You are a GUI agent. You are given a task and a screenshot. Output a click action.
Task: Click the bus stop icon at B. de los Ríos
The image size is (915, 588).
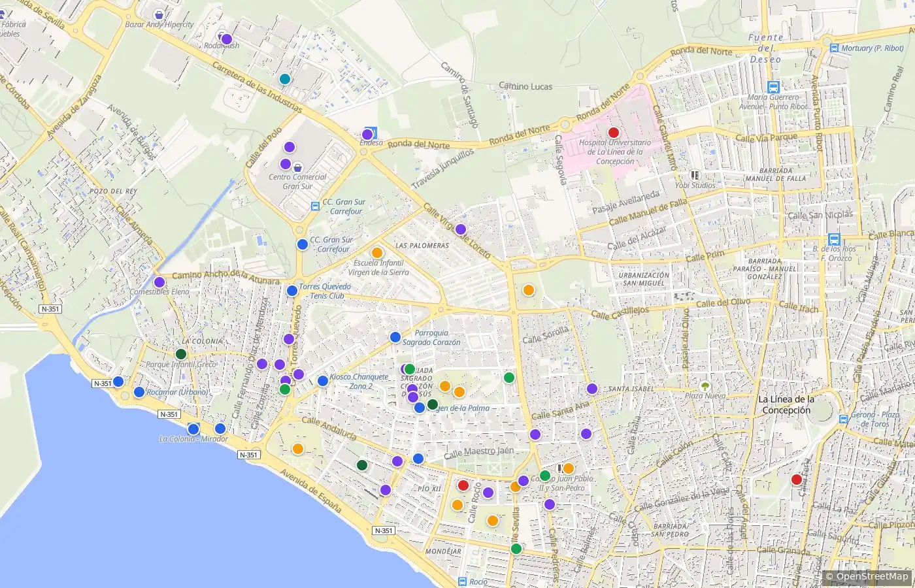[834, 239]
